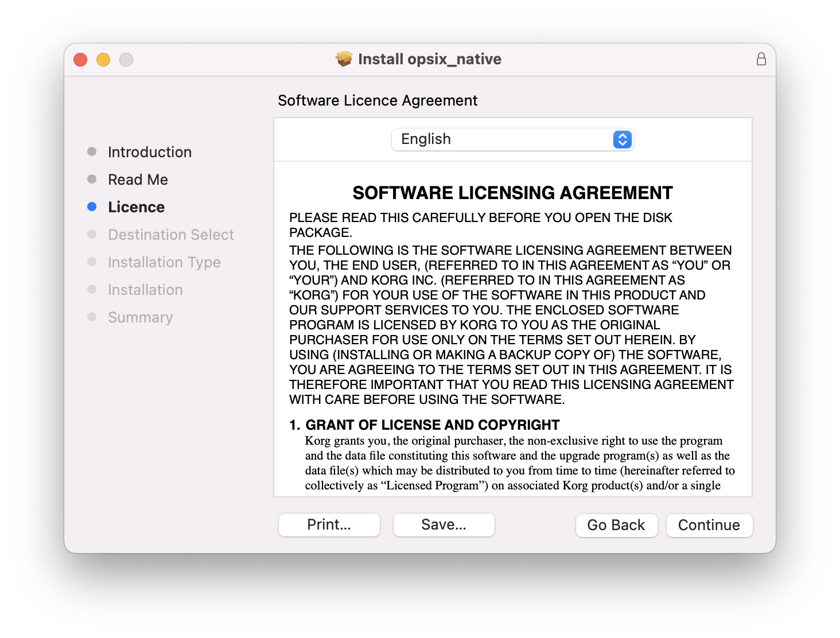Click the Software Licence Agreement heading

click(378, 100)
